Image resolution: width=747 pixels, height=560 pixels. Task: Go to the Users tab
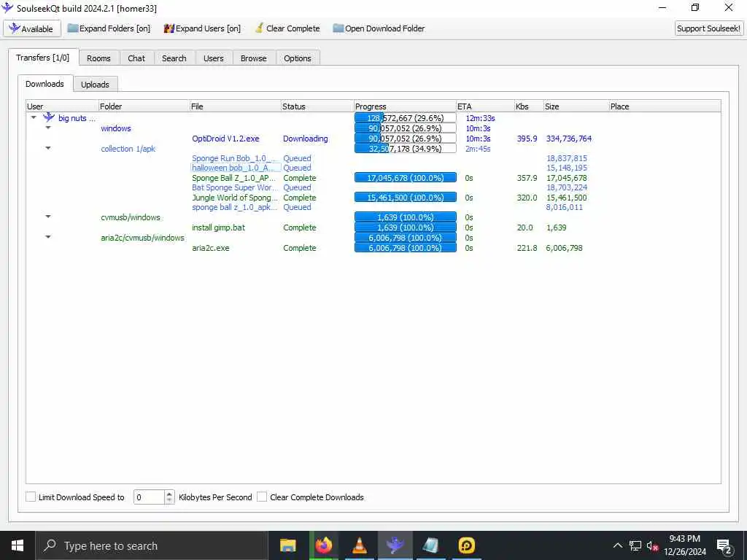coord(214,58)
